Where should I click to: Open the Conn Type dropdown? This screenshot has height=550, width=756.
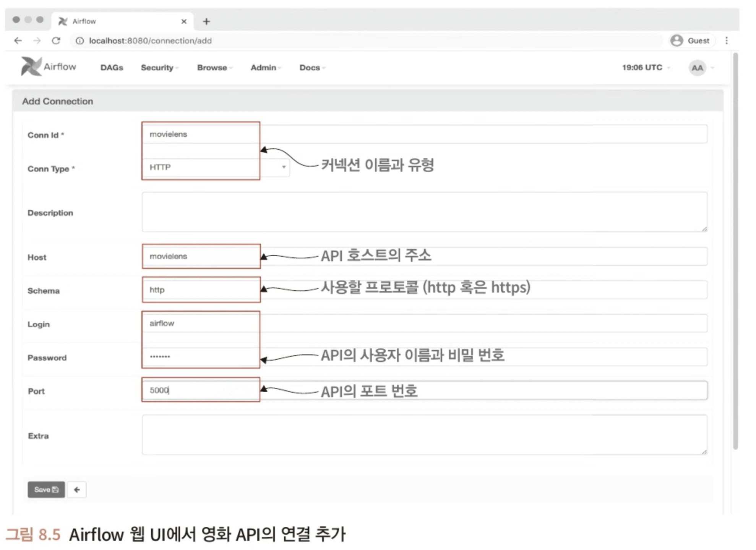click(x=284, y=167)
